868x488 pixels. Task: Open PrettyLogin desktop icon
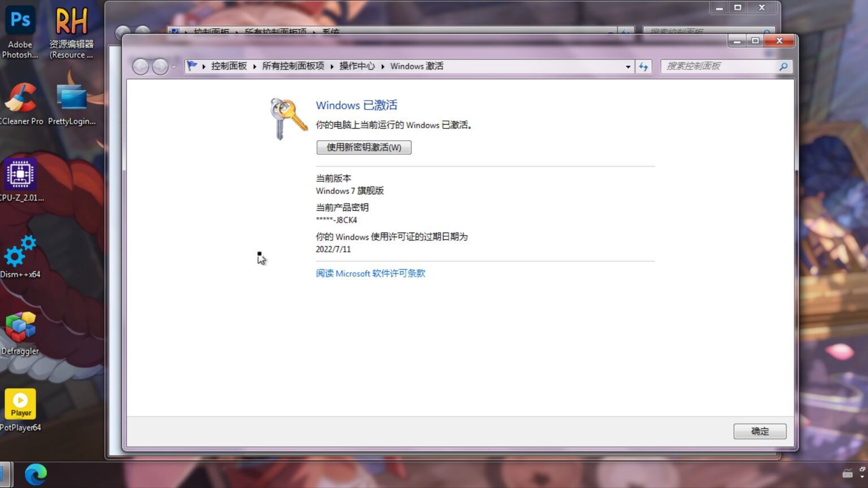click(x=72, y=104)
